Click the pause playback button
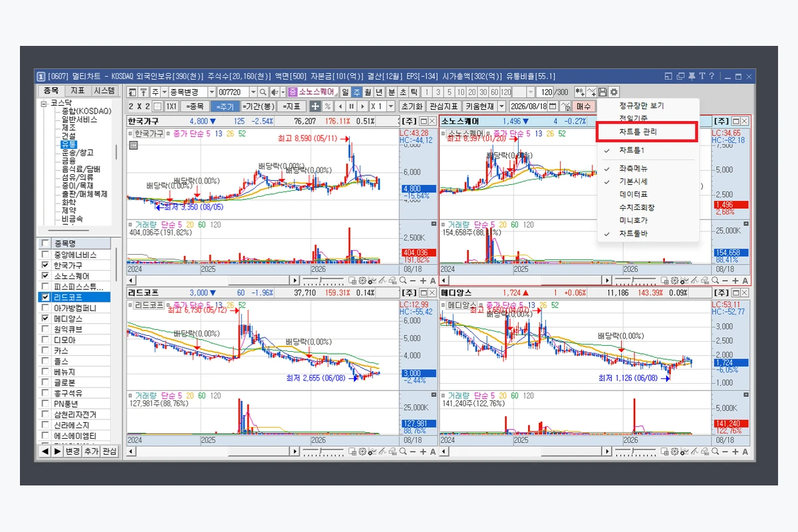Viewport: 798px width, 532px height. pyautogui.click(x=351, y=106)
